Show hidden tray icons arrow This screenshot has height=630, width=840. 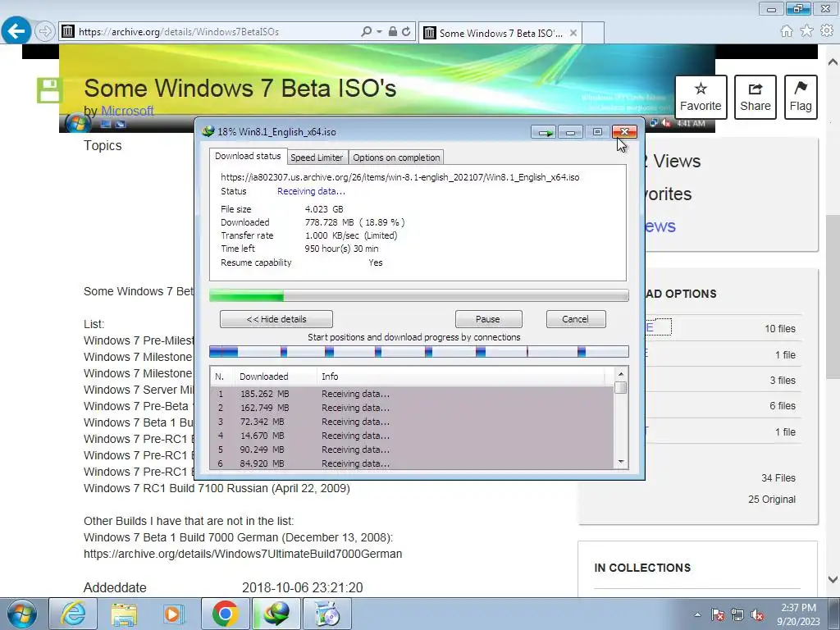697,614
